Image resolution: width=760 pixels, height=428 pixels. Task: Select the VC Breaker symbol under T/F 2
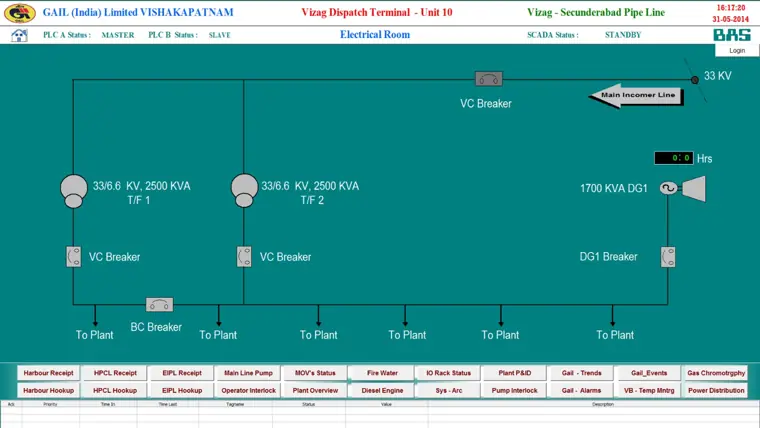click(x=244, y=257)
